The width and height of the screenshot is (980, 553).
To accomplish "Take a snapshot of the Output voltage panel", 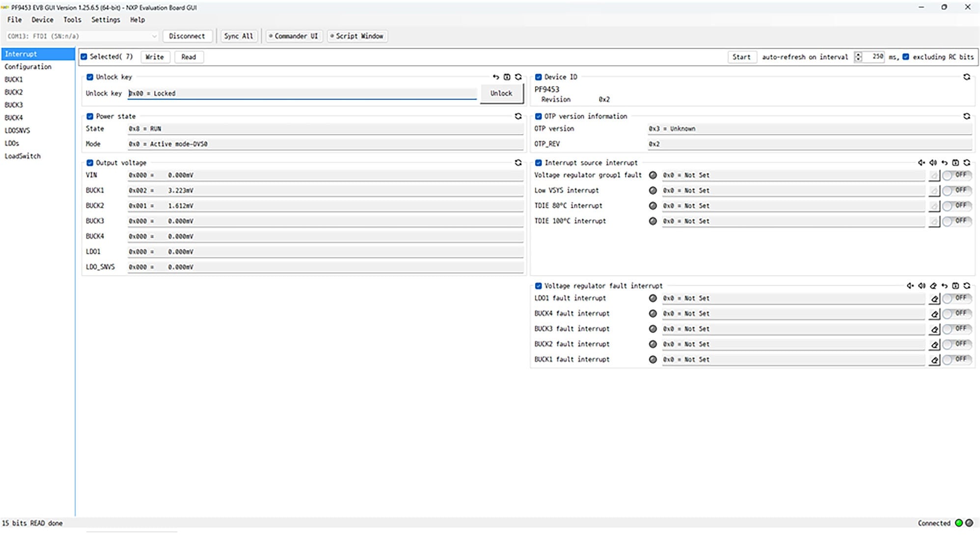I will [518, 163].
